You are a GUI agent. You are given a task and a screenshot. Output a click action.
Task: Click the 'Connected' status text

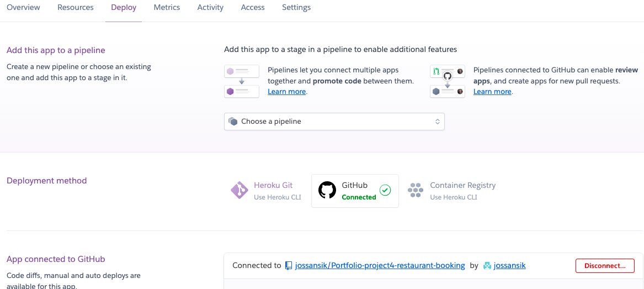coord(359,197)
